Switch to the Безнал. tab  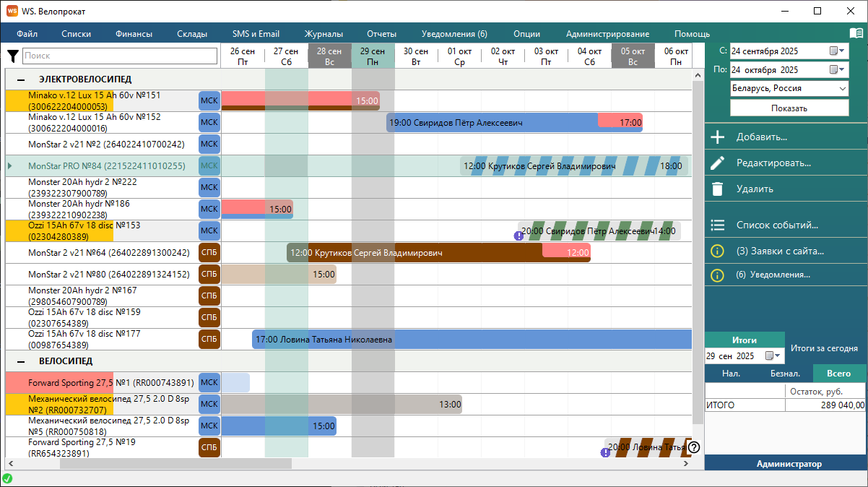[x=784, y=374]
